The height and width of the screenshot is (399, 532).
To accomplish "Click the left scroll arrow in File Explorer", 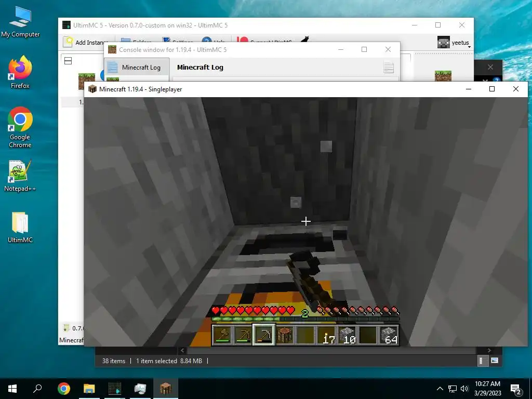I will 182,350.
